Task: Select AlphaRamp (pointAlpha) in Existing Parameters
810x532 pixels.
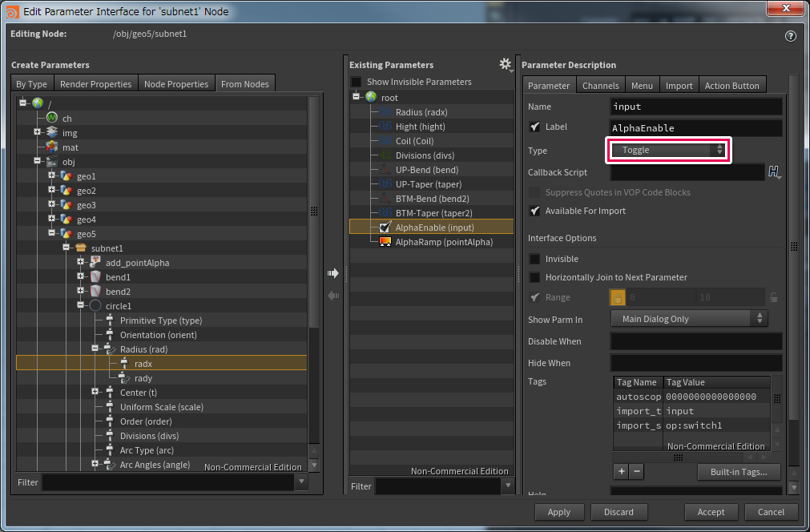Action: [x=431, y=242]
